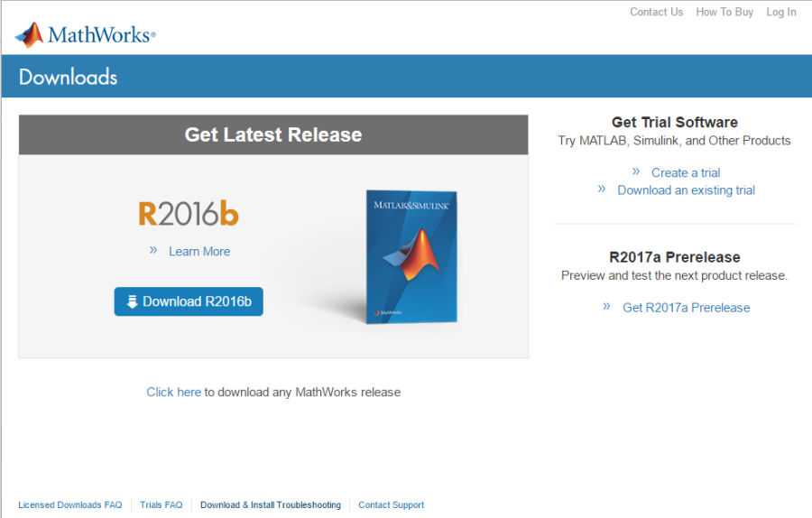Click the Downloads page title
This screenshot has width=812, height=518.
click(x=69, y=77)
